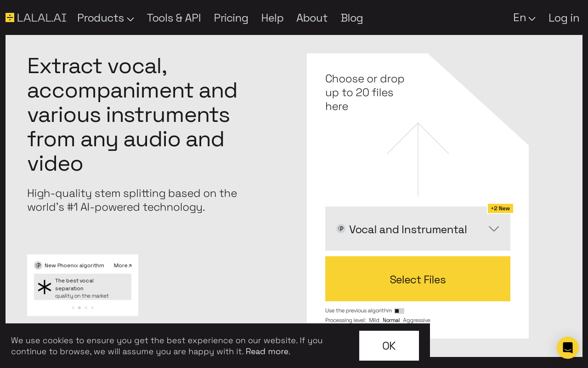Click the asterisk icon on the vocal separation card

pyautogui.click(x=44, y=287)
